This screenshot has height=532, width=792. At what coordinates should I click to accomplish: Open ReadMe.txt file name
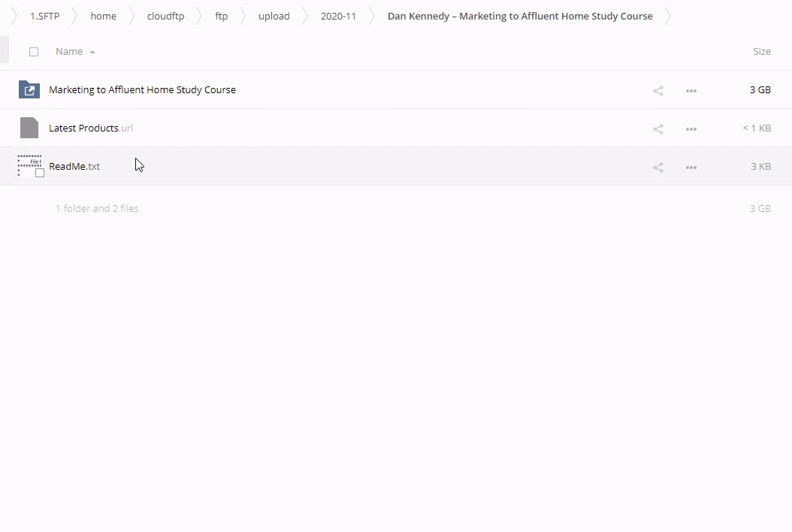[x=74, y=166]
